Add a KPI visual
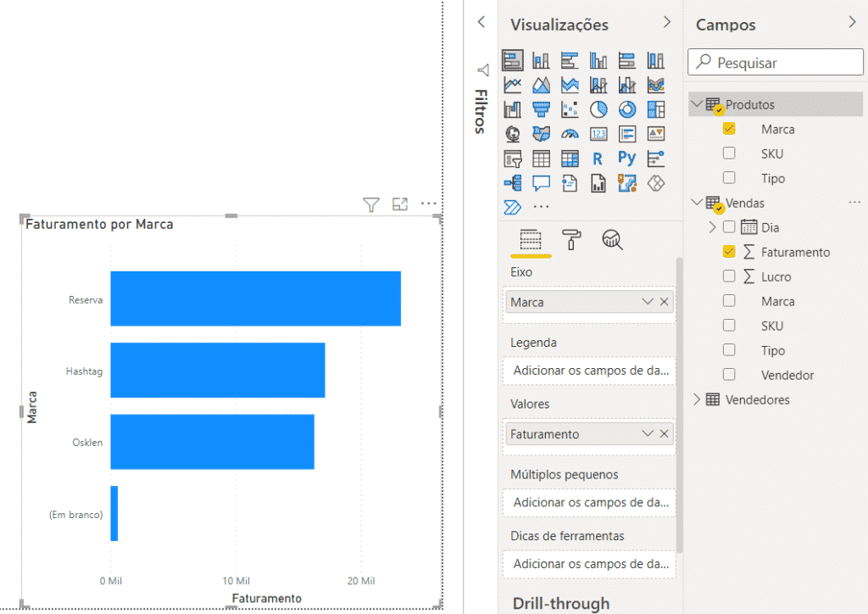The height and width of the screenshot is (614, 868). coord(656,134)
